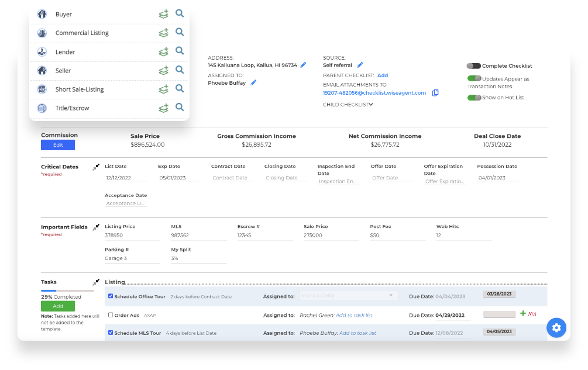Open settings with the blue gear button

click(556, 327)
